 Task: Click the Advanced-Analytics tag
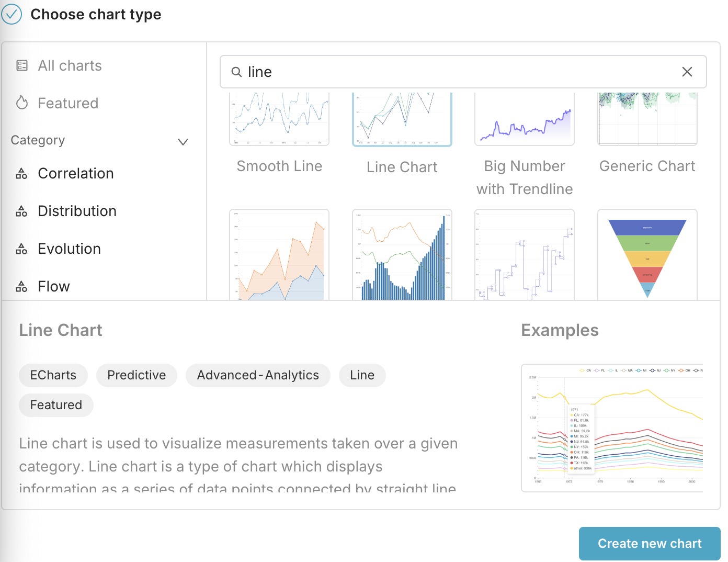pos(258,375)
